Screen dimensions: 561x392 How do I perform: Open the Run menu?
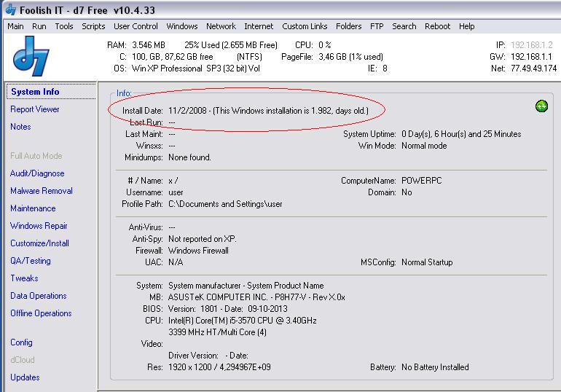coord(39,26)
